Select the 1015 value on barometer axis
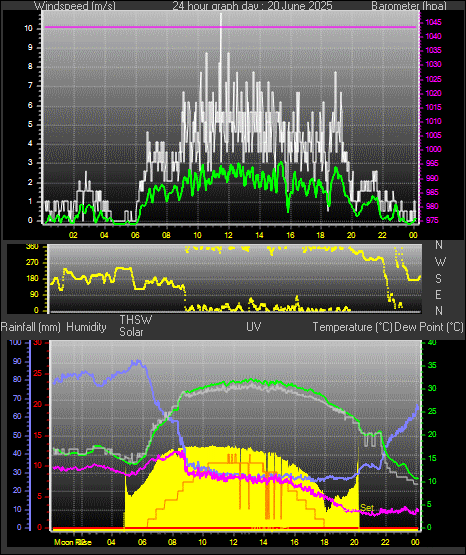 [433, 107]
